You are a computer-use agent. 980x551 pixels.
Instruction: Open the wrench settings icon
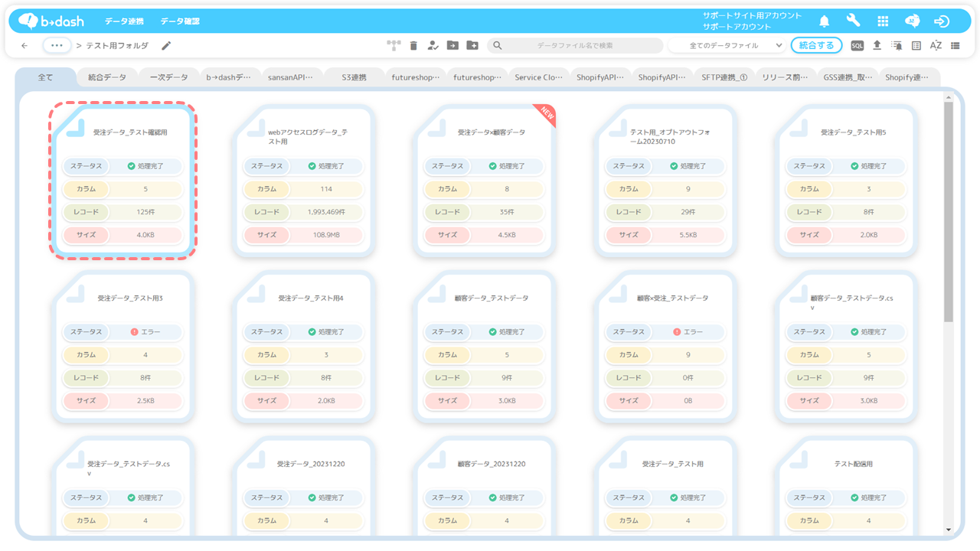point(853,21)
